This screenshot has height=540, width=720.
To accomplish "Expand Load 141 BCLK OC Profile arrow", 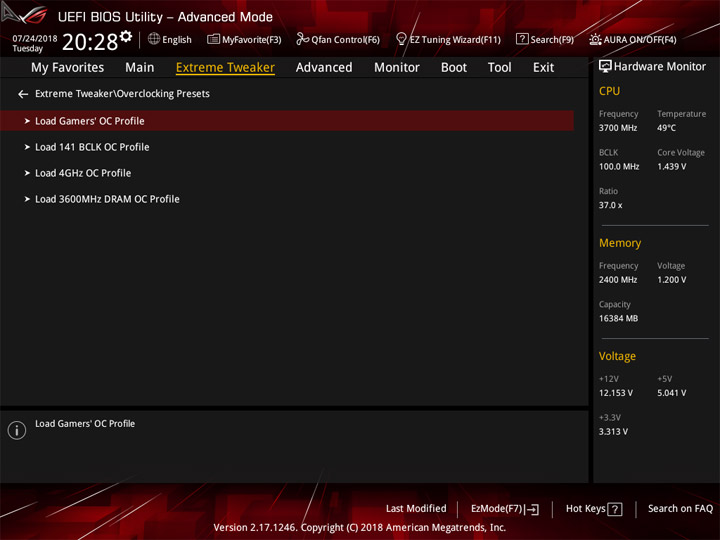I will 27,147.
